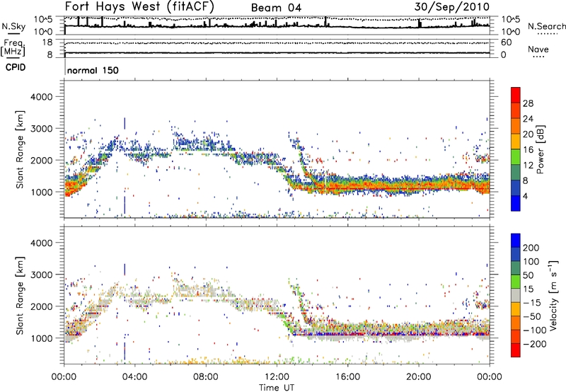Image resolution: width=566 pixels, height=392 pixels.
Task: Click '1000' tick in the Velocity panel
Action: (42, 338)
